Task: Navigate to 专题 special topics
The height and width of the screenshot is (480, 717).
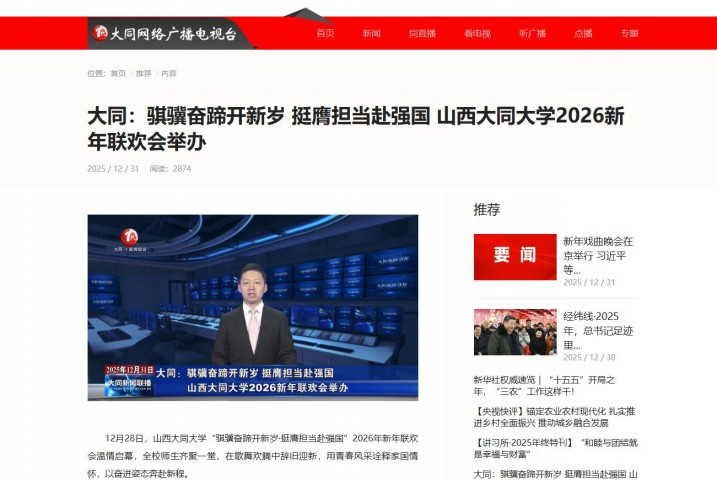Action: pyautogui.click(x=629, y=33)
